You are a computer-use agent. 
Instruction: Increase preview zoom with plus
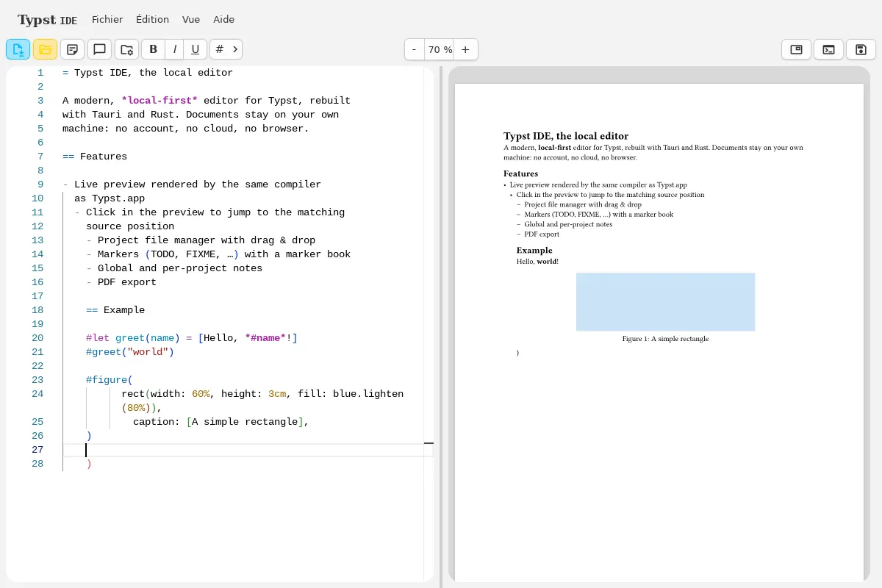coord(465,49)
